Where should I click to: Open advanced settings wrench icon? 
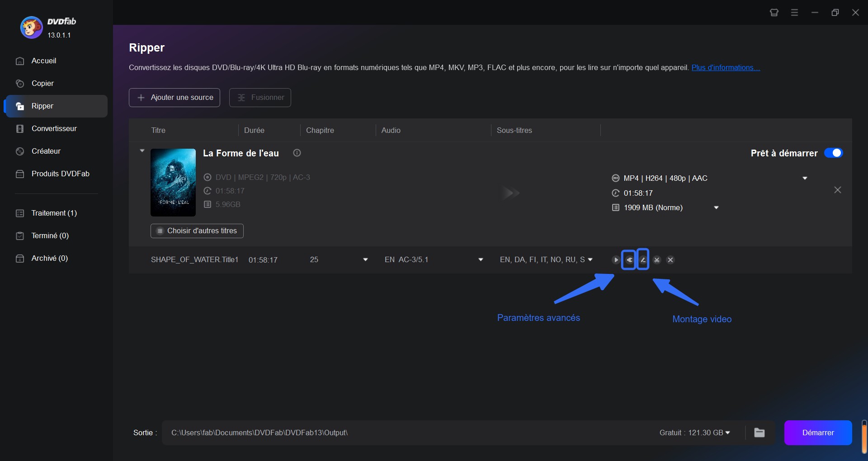click(629, 260)
